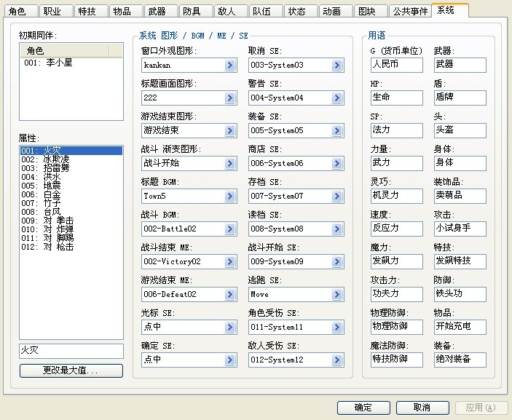Open the 敌人受伤 SE 012-System12 picker arrow
This screenshot has width=512, height=420.
337,360
